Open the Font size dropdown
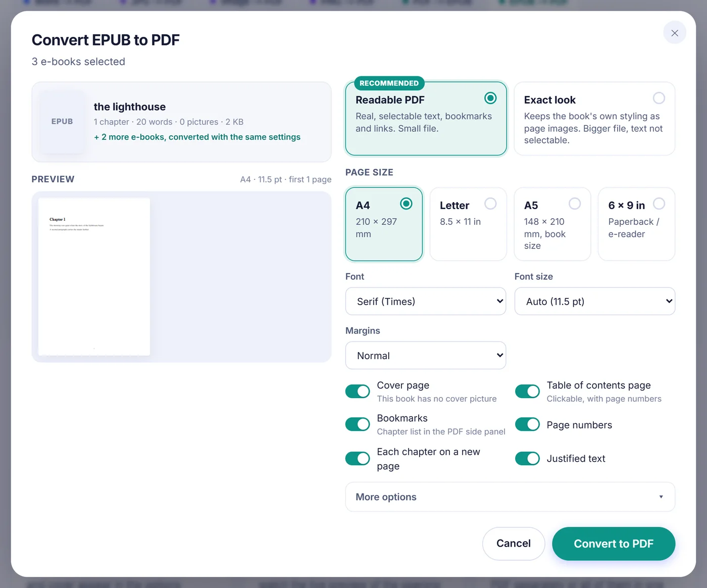Screen dimensions: 707x588 [x=595, y=301]
